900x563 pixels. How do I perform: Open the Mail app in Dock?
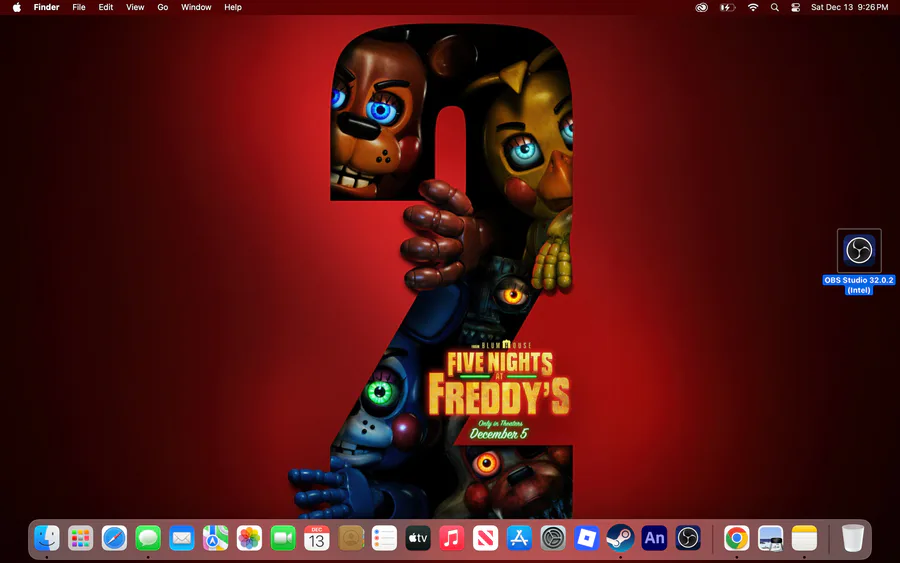(x=182, y=538)
